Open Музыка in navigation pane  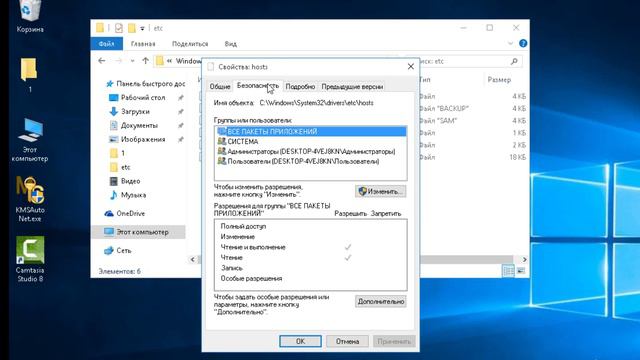click(128, 195)
